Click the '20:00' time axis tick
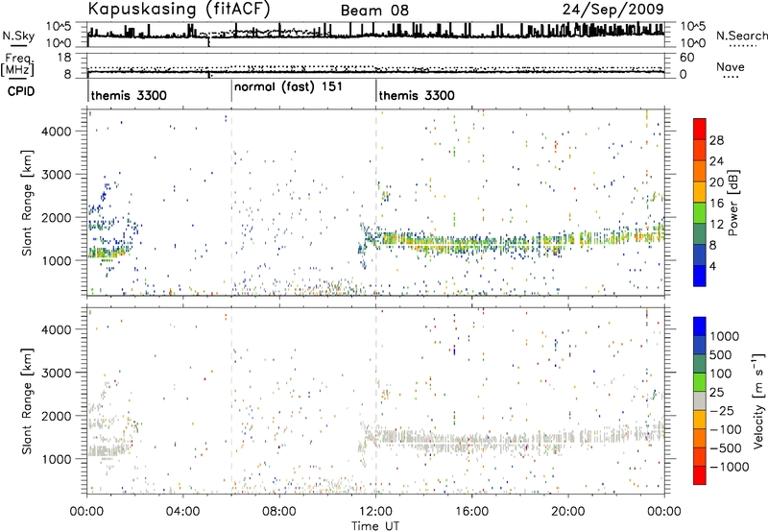The height and width of the screenshot is (532, 768). pyautogui.click(x=568, y=512)
